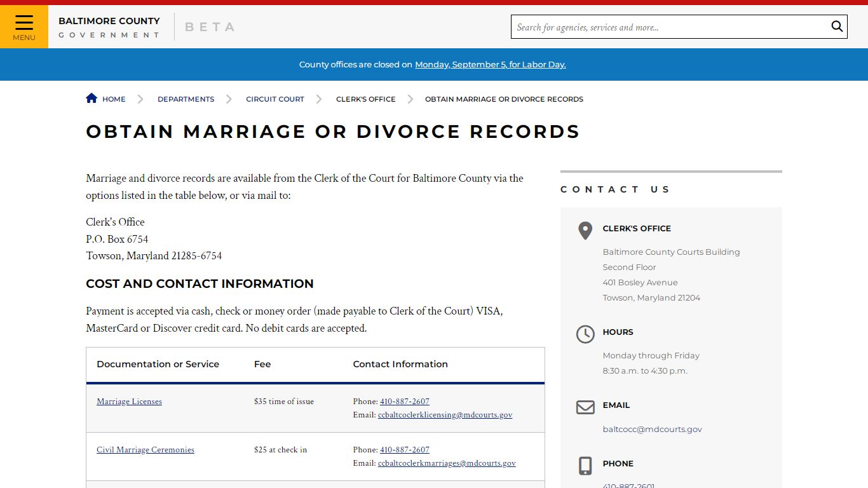Screen dimensions: 868x488
Task: Click the Cost and Contact Information heading
Action: point(200,283)
